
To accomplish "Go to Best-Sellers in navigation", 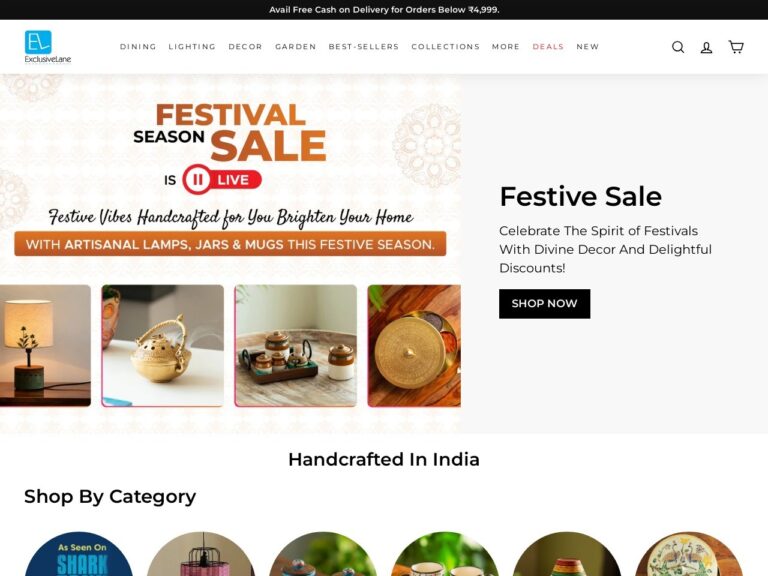I will (x=363, y=47).
